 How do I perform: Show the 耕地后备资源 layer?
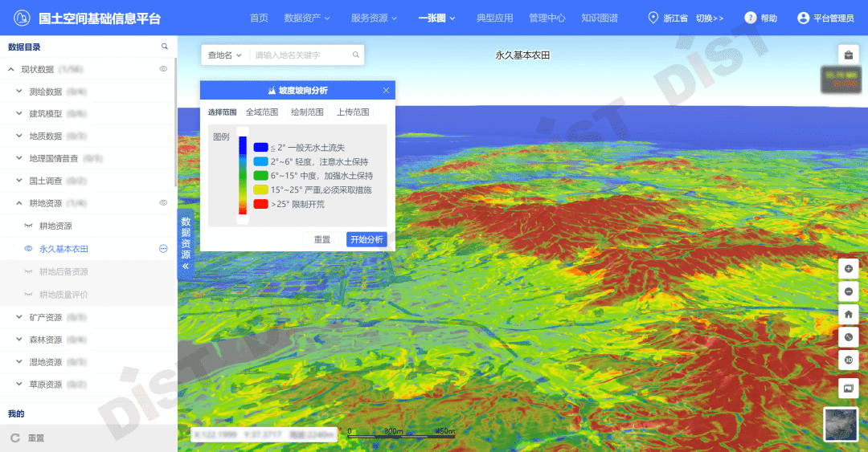pos(29,271)
